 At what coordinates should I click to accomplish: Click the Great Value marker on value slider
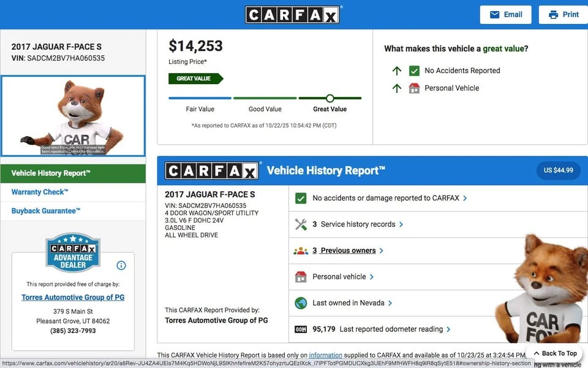pos(330,98)
